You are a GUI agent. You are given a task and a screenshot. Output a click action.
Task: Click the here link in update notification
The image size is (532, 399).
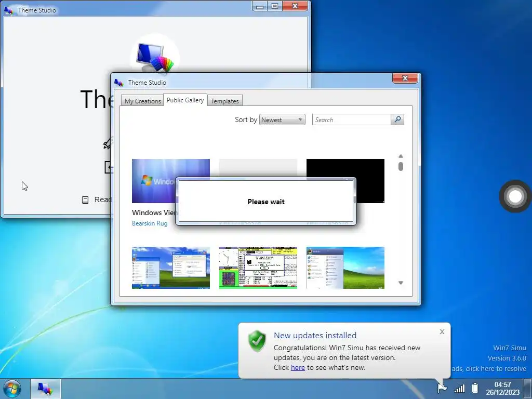click(298, 367)
